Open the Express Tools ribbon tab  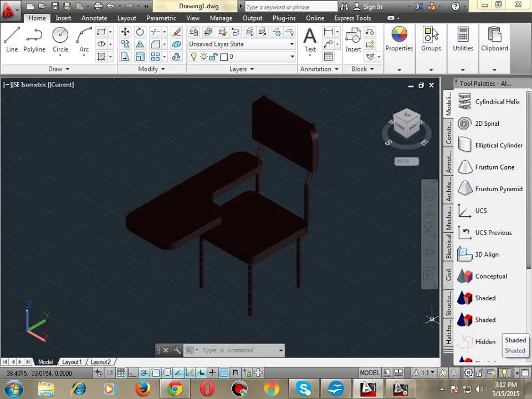point(352,18)
